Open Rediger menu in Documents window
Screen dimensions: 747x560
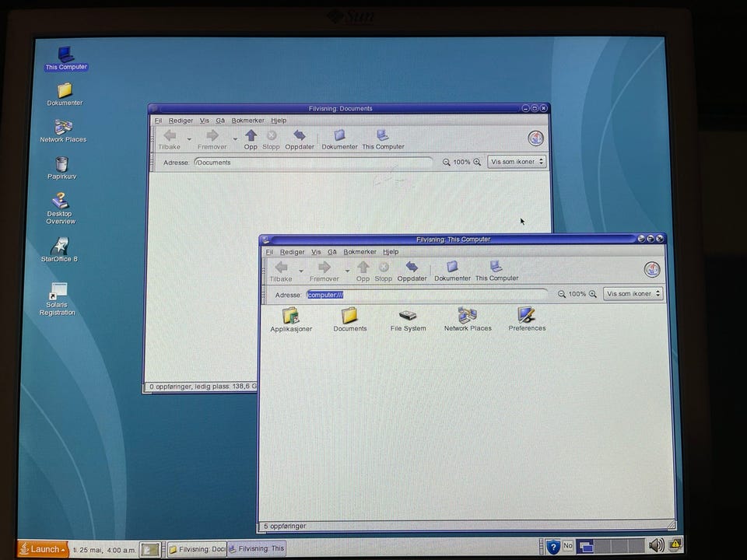point(181,121)
